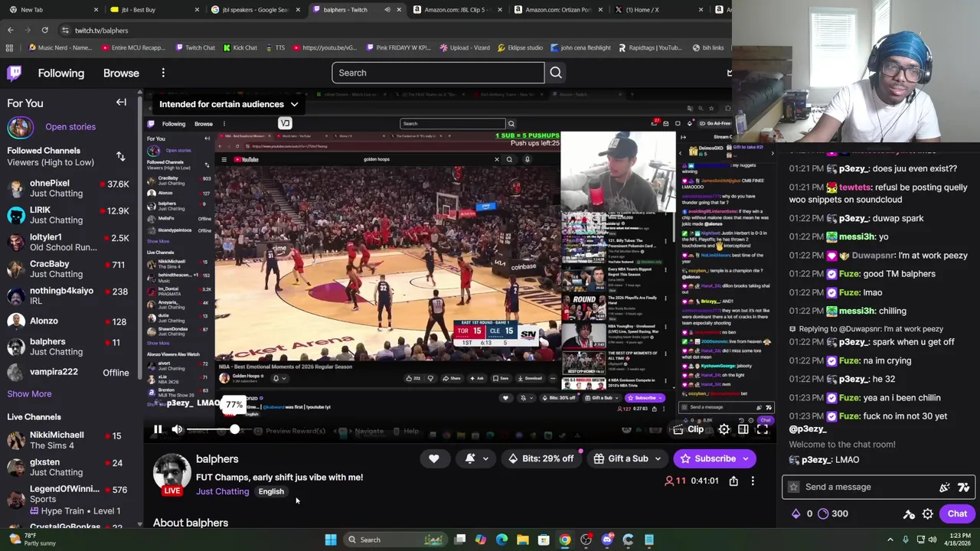Click the English tag
This screenshot has width=980, height=551.
(271, 491)
